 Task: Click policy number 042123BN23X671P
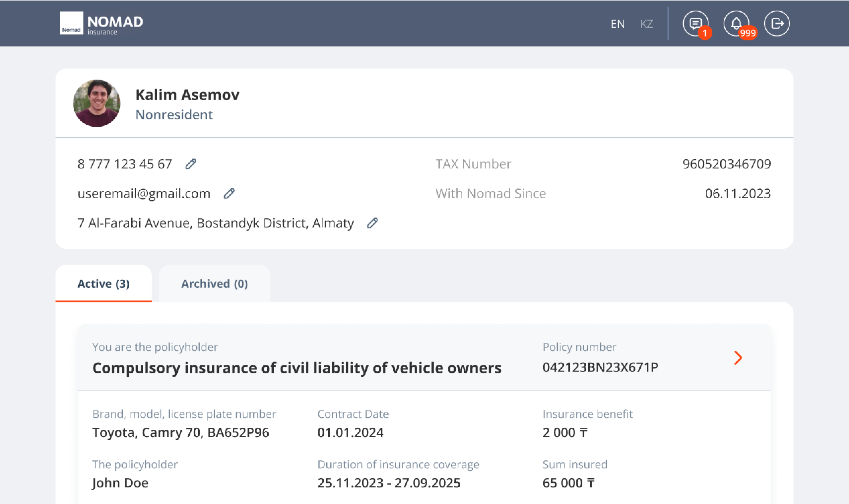point(600,367)
